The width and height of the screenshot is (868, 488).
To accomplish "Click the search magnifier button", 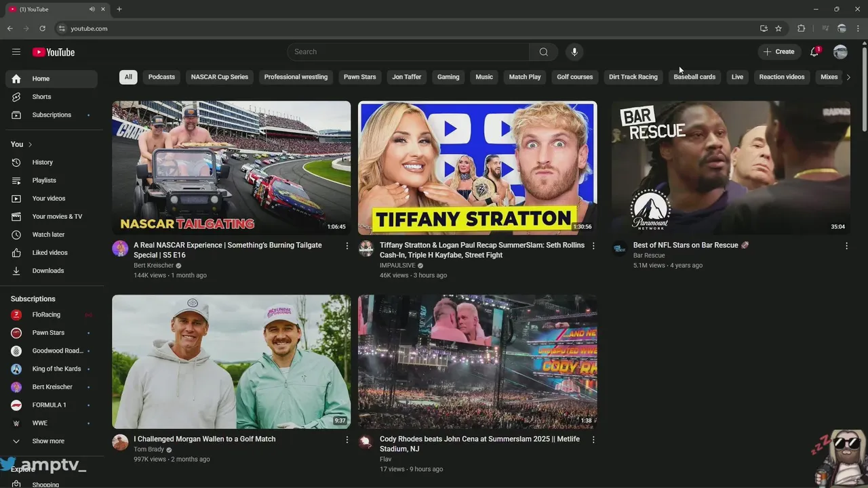I will pyautogui.click(x=543, y=52).
